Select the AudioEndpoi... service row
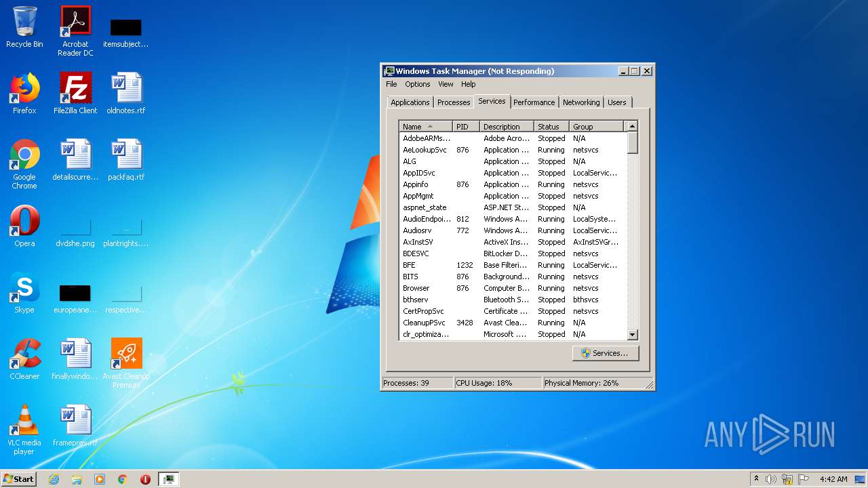This screenshot has height=488, width=868. coord(513,219)
